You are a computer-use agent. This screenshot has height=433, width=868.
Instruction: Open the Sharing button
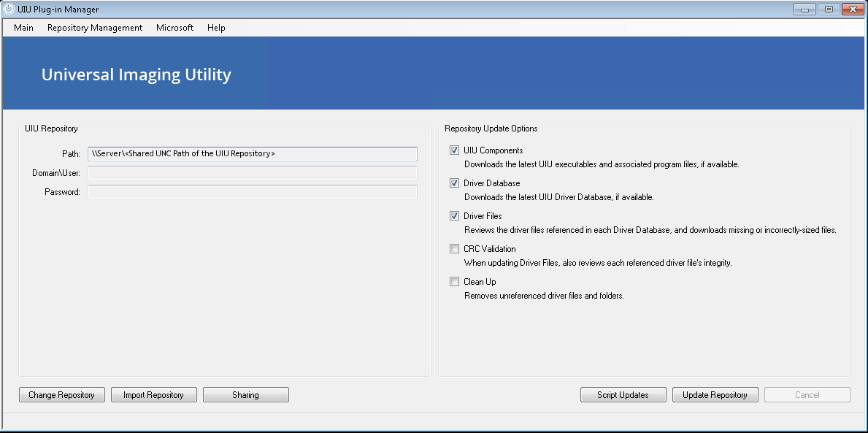pyautogui.click(x=245, y=395)
